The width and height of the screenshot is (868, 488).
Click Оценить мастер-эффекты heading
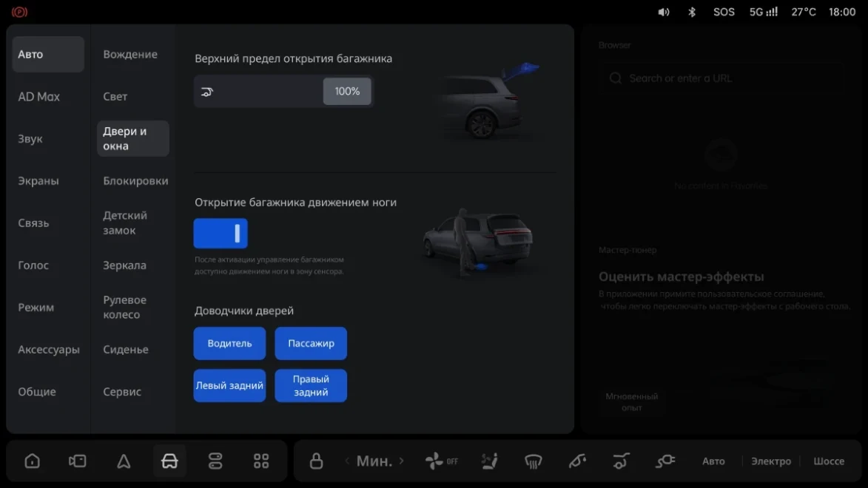click(x=681, y=277)
